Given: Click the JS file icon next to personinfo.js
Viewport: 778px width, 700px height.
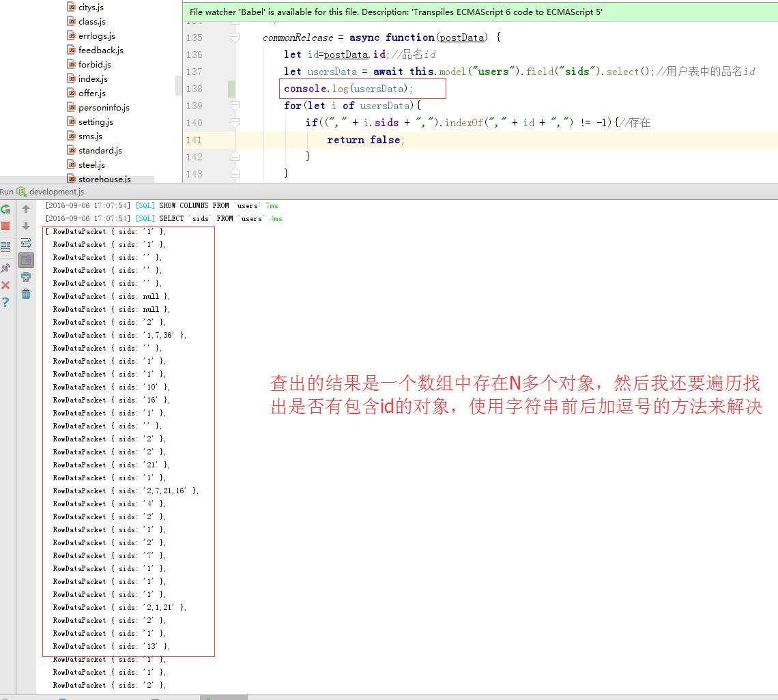Looking at the screenshot, I should (x=72, y=108).
